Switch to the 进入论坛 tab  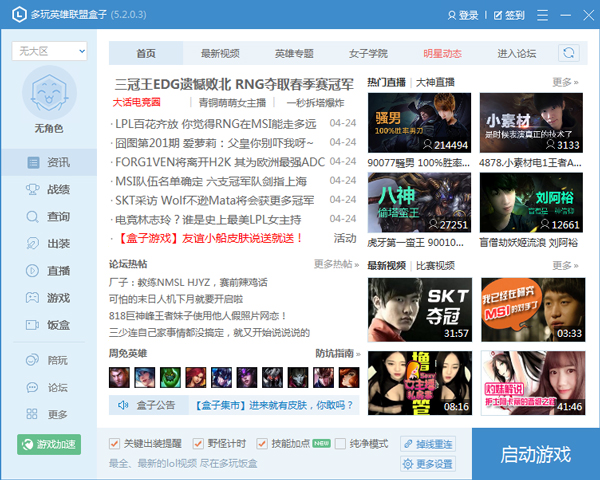517,53
